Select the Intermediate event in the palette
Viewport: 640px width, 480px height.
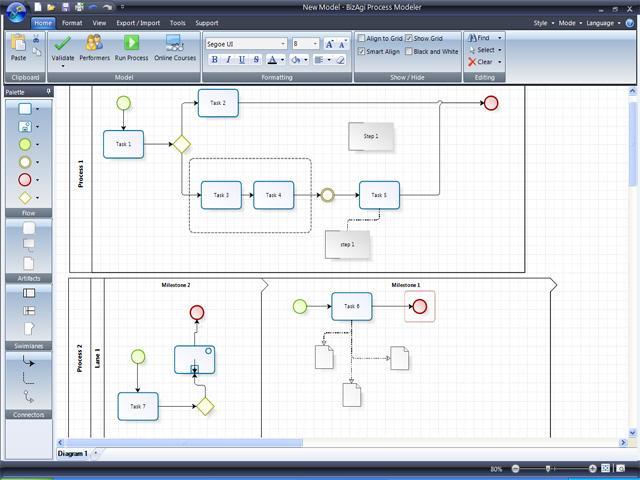pyautogui.click(x=25, y=162)
